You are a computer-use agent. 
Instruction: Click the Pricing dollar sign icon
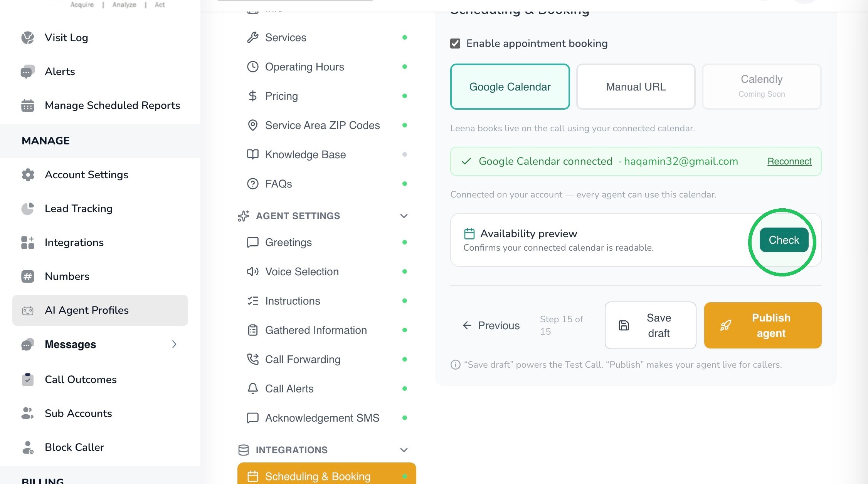pyautogui.click(x=253, y=96)
